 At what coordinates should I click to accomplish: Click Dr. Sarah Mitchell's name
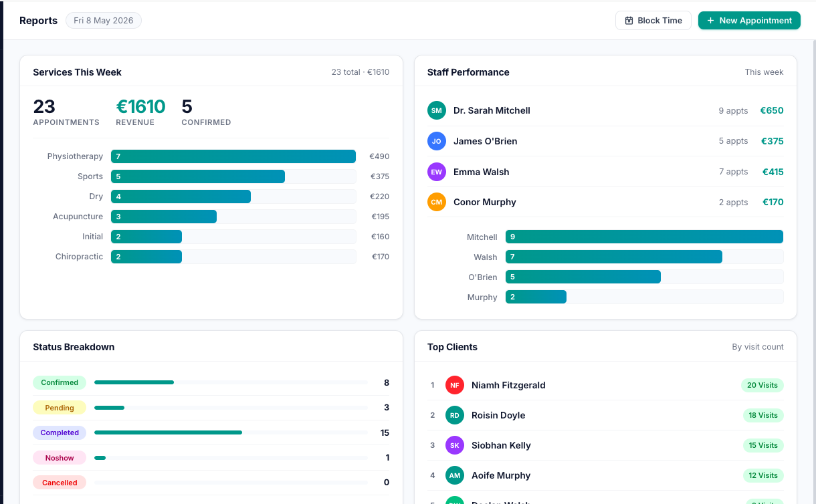pyautogui.click(x=492, y=110)
